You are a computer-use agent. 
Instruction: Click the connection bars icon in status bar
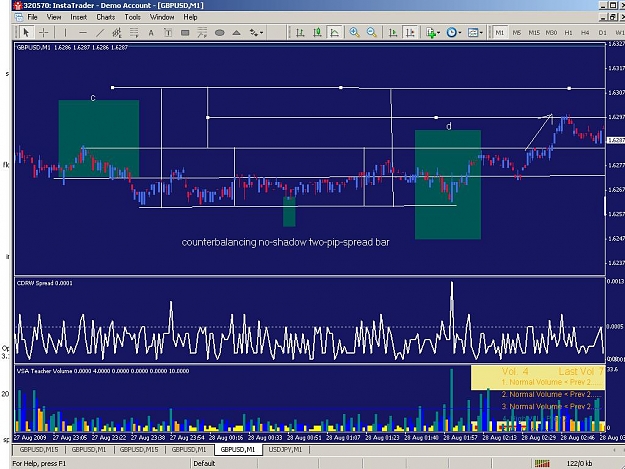542,463
